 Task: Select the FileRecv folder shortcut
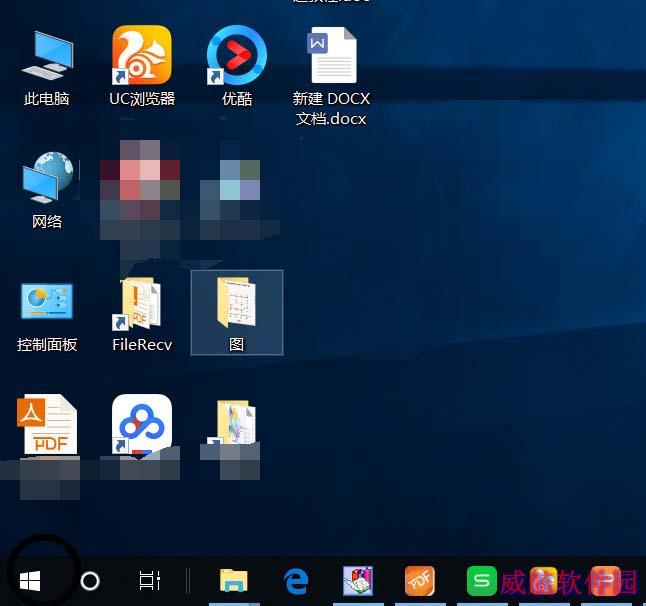pyautogui.click(x=142, y=315)
